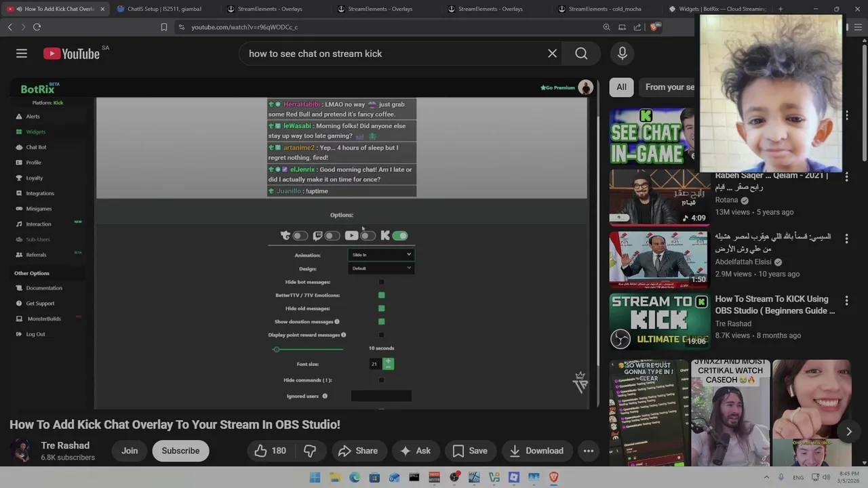Click the YouTube logo
This screenshot has height=488, width=868.
[72, 54]
